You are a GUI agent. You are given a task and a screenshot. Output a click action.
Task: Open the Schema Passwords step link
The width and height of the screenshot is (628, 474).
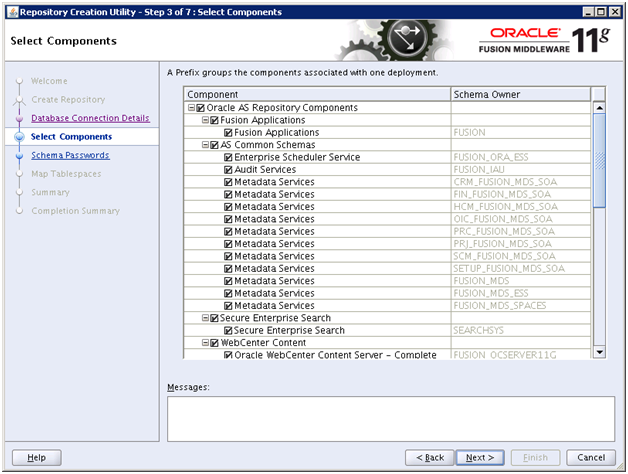pyautogui.click(x=70, y=155)
